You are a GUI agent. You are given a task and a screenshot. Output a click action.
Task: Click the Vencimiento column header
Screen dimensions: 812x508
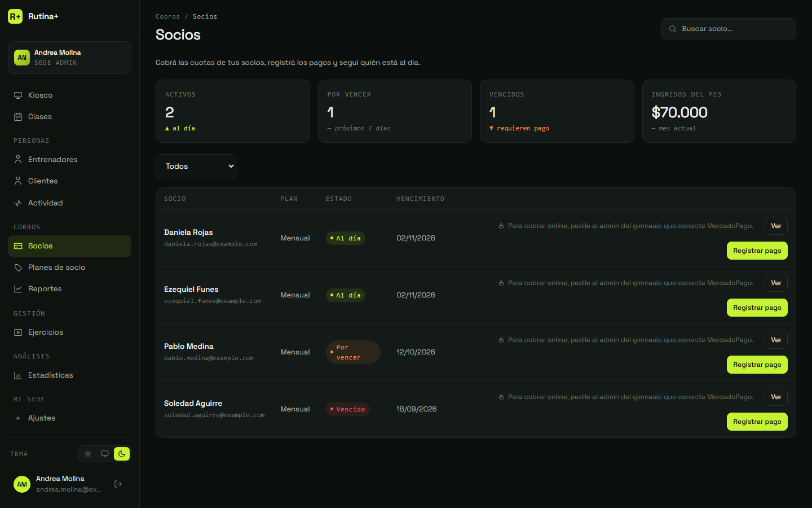[420, 199]
